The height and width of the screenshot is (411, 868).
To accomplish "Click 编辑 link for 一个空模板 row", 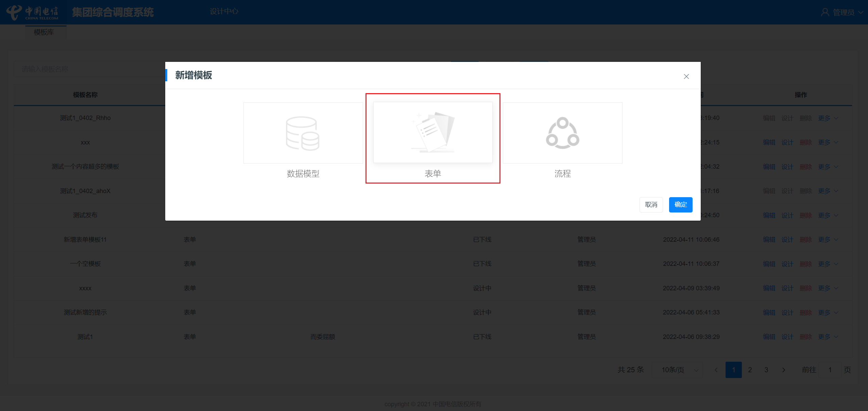I will 769,264.
